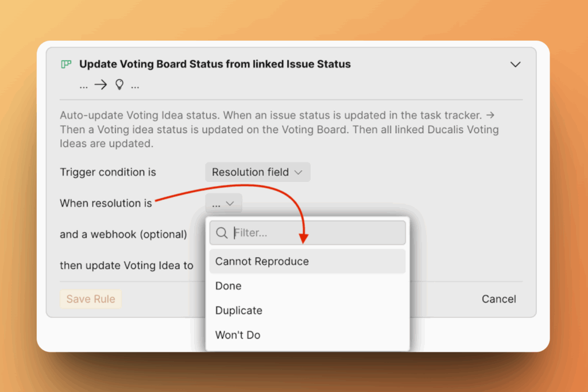Click the 'and a webhook (optional)' label

click(x=123, y=234)
